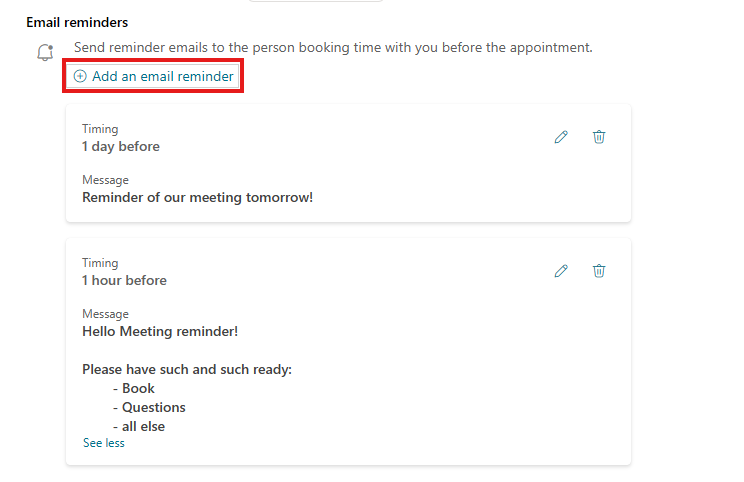This screenshot has width=744, height=482.
Task: Edit the 1 day before reminder
Action: 561,137
